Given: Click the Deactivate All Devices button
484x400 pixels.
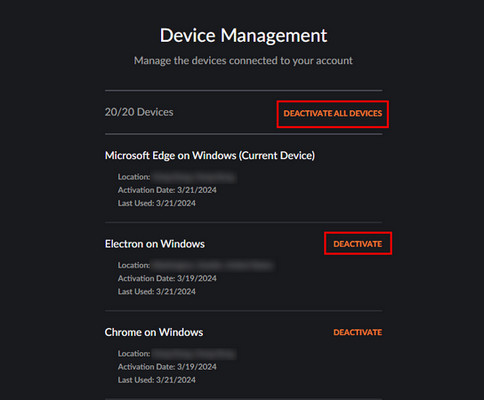Looking at the screenshot, I should (333, 114).
